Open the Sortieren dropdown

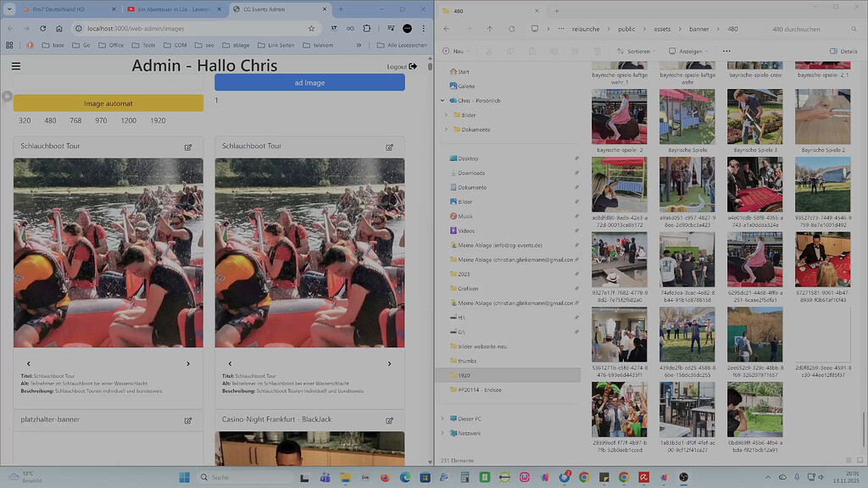tap(636, 51)
